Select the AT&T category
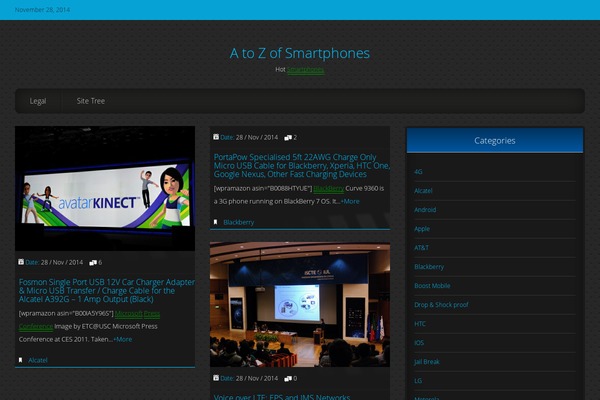The width and height of the screenshot is (600, 400). point(421,248)
